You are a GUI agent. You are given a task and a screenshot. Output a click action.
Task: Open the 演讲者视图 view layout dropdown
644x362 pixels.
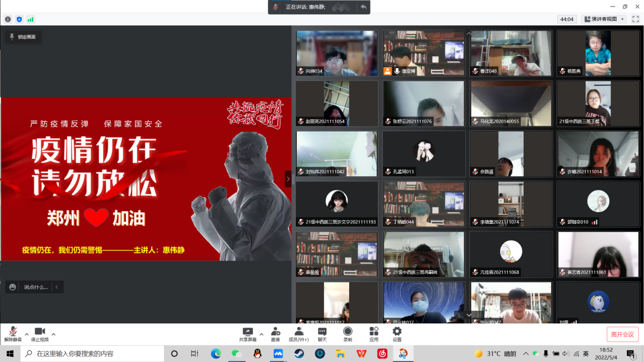tap(603, 19)
